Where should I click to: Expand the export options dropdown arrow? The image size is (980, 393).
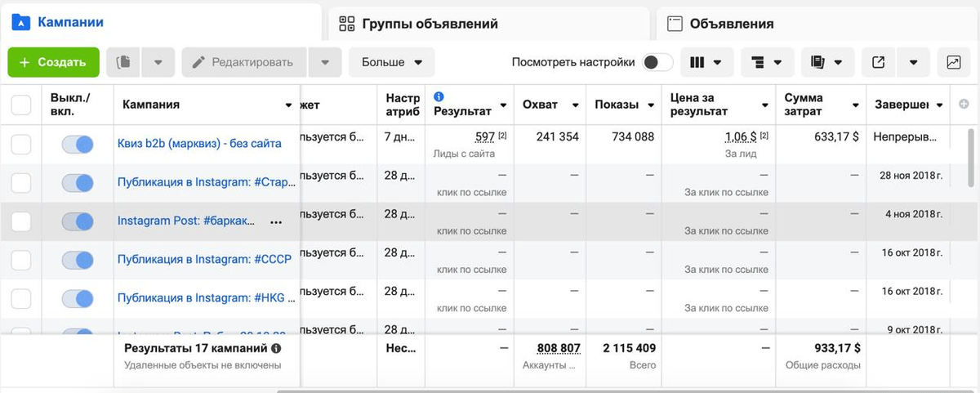pyautogui.click(x=914, y=62)
